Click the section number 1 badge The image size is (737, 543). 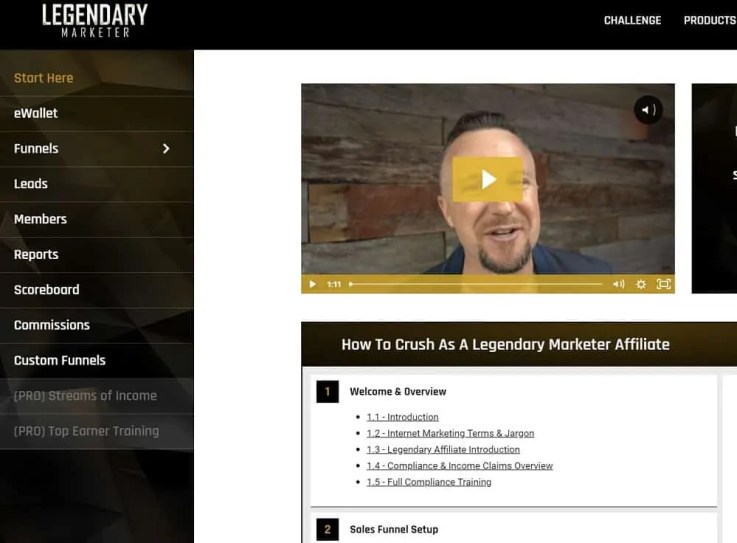tap(328, 392)
